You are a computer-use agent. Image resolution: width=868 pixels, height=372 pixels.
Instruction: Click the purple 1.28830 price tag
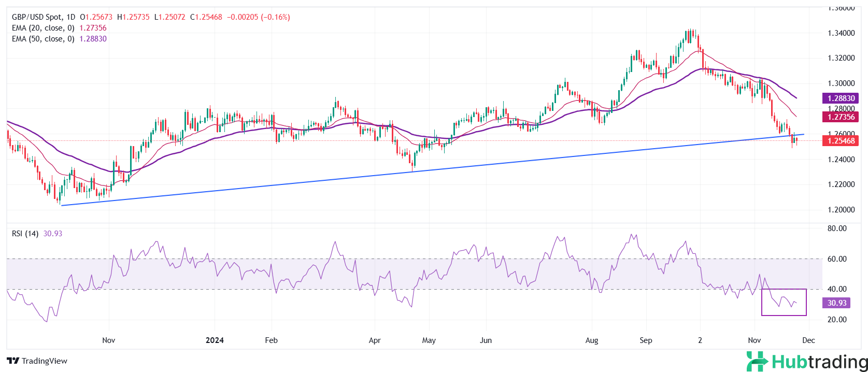[x=840, y=98]
